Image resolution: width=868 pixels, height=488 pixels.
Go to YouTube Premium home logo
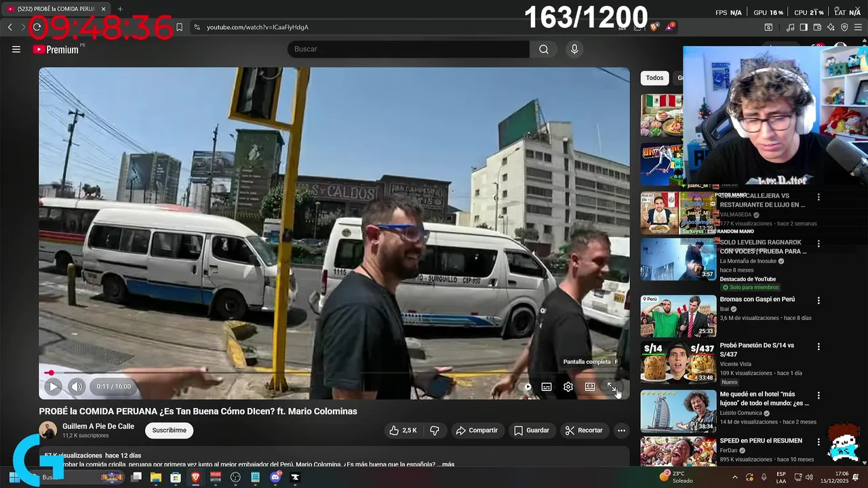[x=56, y=49]
